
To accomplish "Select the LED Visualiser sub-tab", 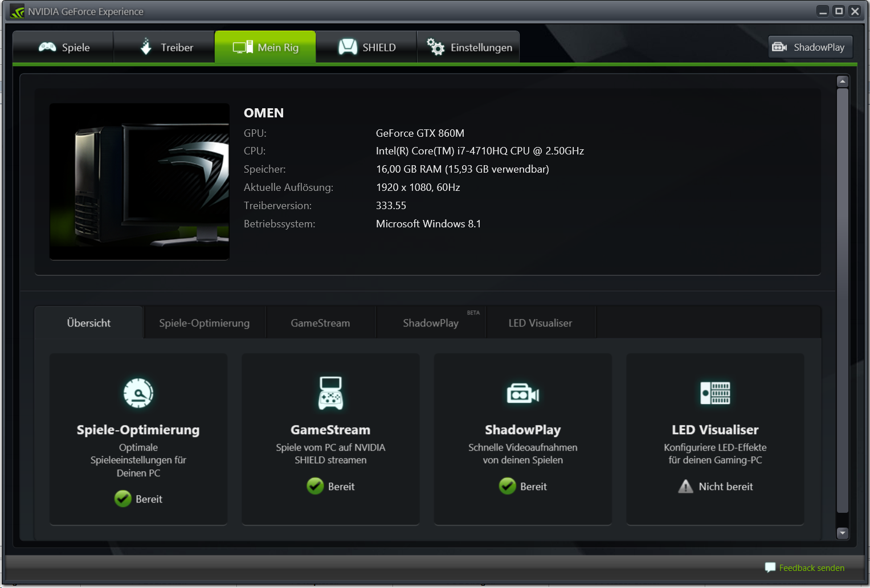I will pos(540,323).
